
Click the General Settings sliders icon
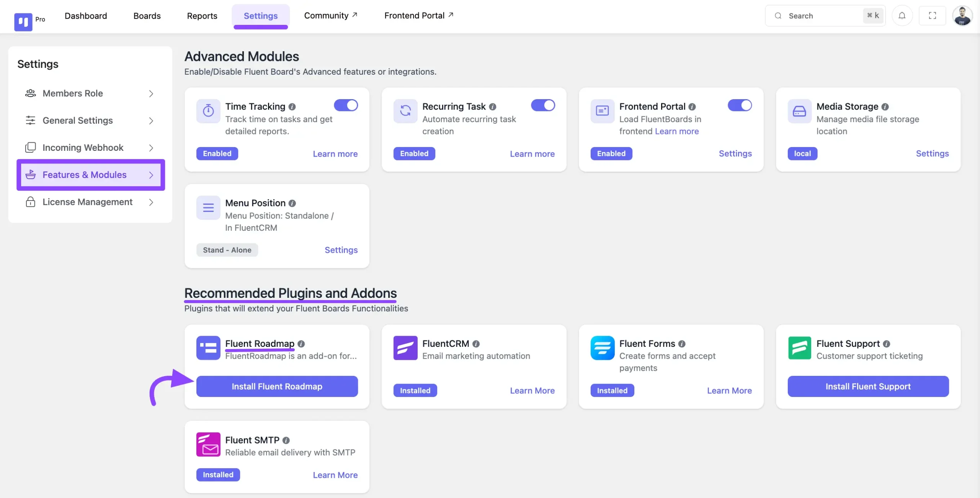[30, 121]
